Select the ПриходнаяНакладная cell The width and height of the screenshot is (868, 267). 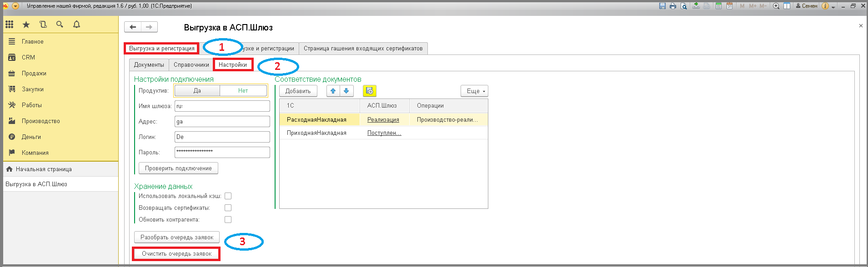320,133
